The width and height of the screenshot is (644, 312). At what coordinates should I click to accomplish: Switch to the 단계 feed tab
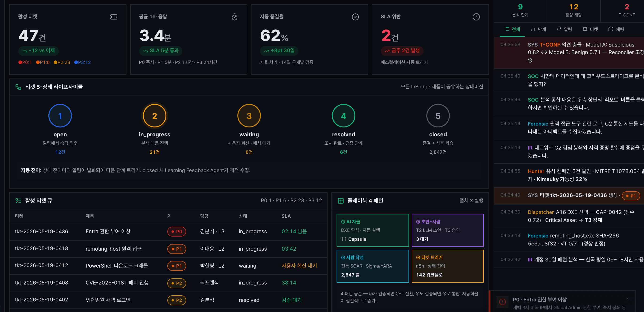pos(538,29)
